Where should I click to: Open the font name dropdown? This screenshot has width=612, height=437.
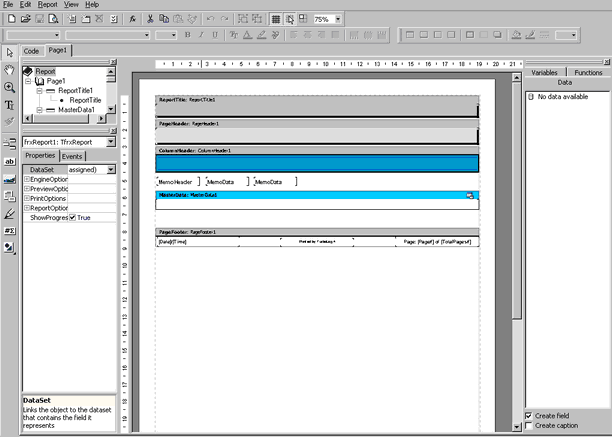tap(147, 35)
